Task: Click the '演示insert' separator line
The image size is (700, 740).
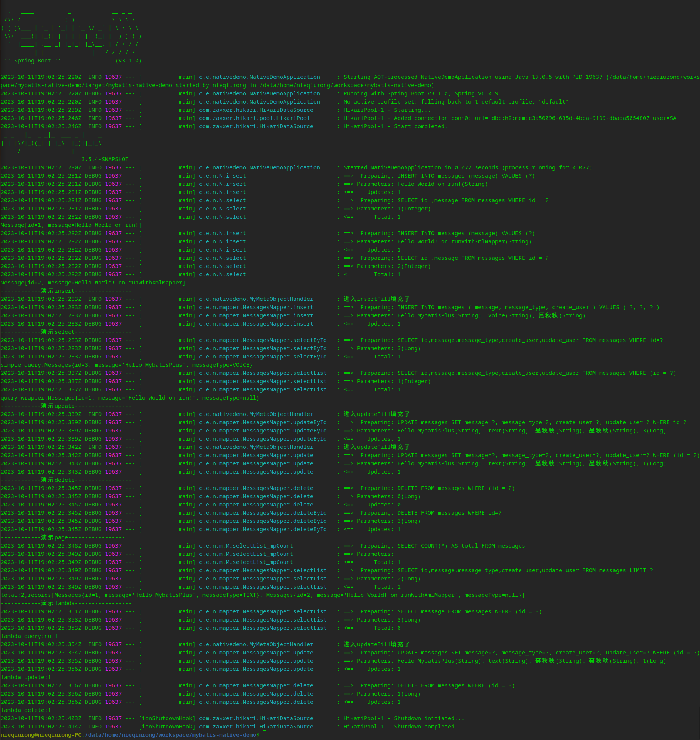Action: click(x=66, y=291)
